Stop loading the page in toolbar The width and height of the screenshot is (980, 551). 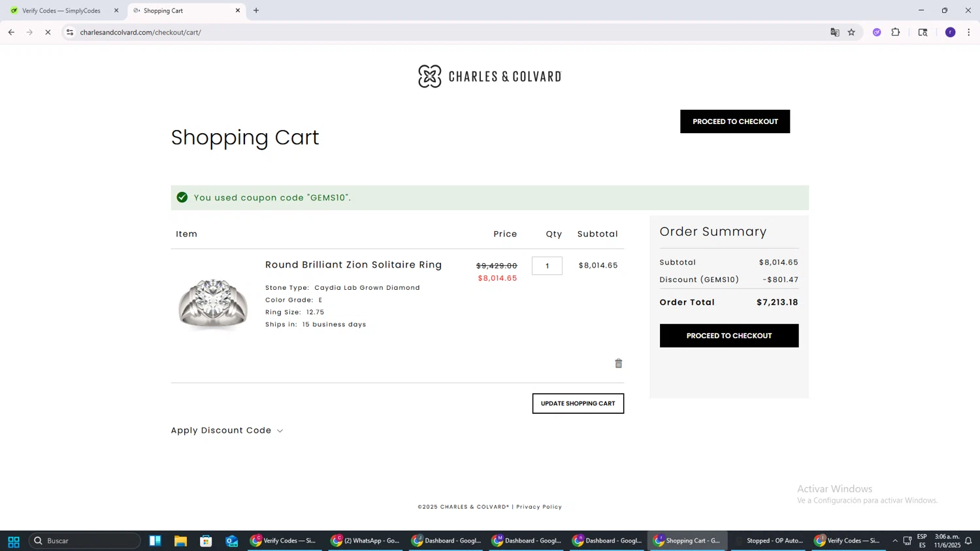48,32
